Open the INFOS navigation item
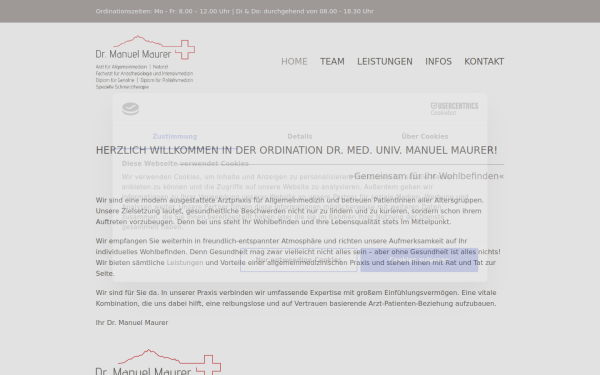 coord(438,62)
